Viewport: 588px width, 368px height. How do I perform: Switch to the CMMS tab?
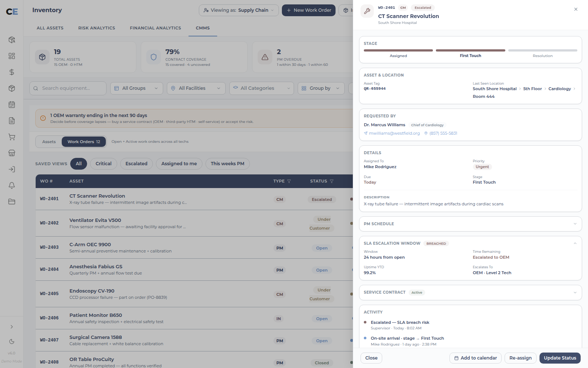click(x=203, y=28)
